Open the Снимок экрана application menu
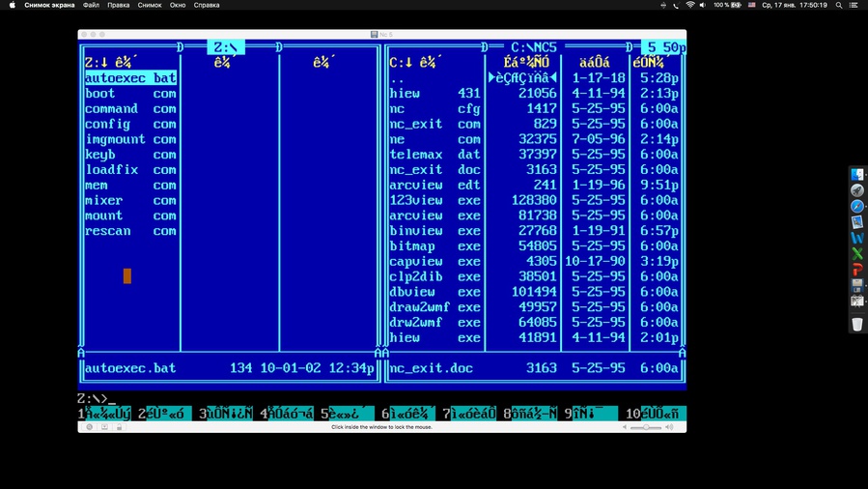Screen dimensions: 868x489 [x=49, y=5]
